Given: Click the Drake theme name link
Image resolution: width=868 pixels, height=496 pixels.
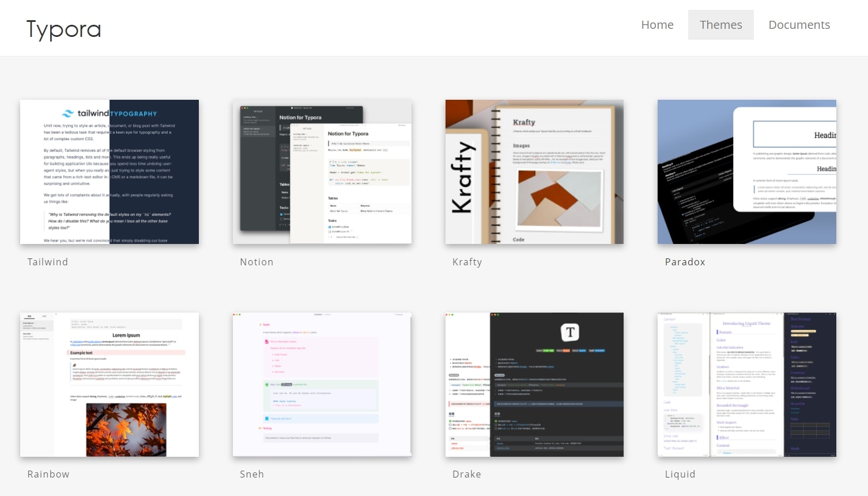Looking at the screenshot, I should pyautogui.click(x=467, y=474).
